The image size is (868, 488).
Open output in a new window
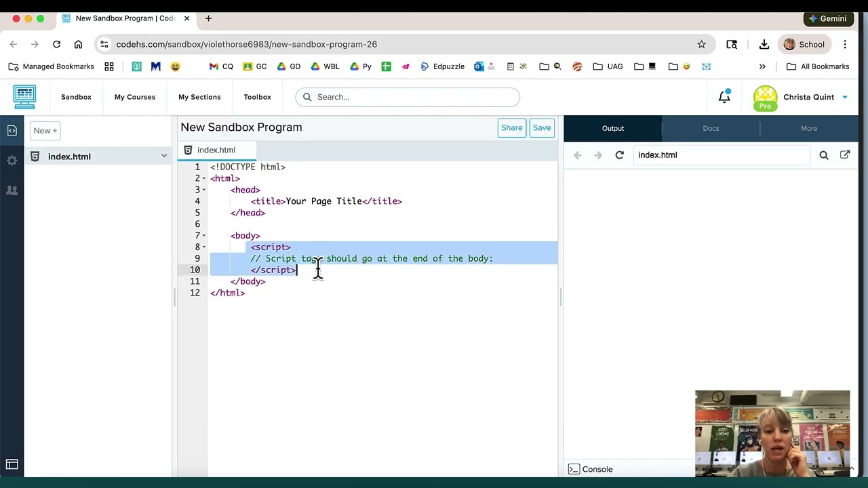845,155
